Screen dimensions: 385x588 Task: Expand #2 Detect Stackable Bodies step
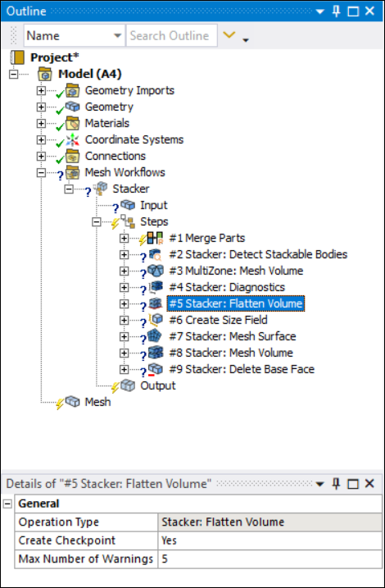tap(124, 254)
